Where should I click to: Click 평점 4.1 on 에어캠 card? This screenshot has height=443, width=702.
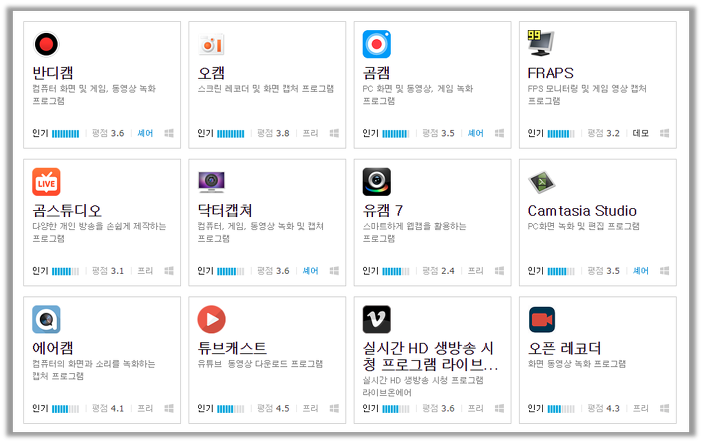coord(108,408)
